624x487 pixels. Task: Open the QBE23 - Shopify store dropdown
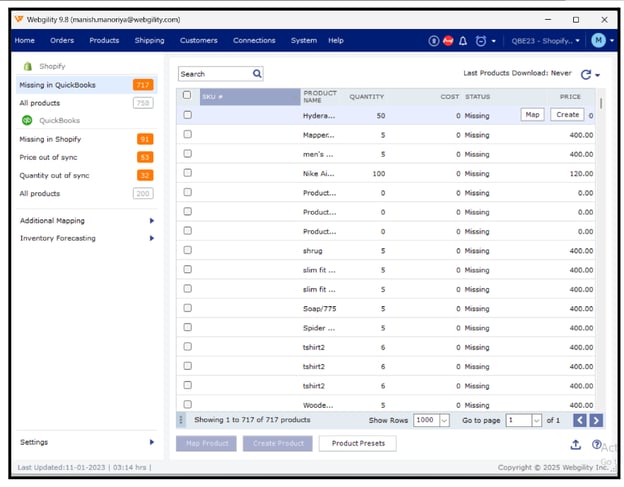546,41
